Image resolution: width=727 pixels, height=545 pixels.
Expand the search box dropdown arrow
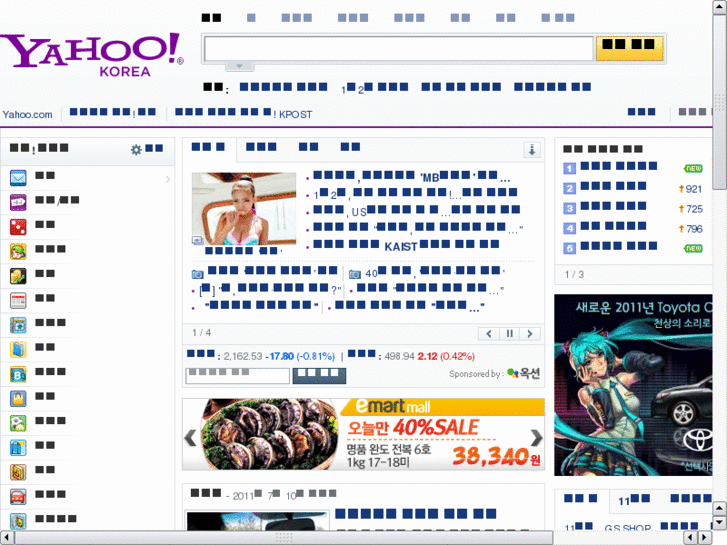[x=239, y=66]
